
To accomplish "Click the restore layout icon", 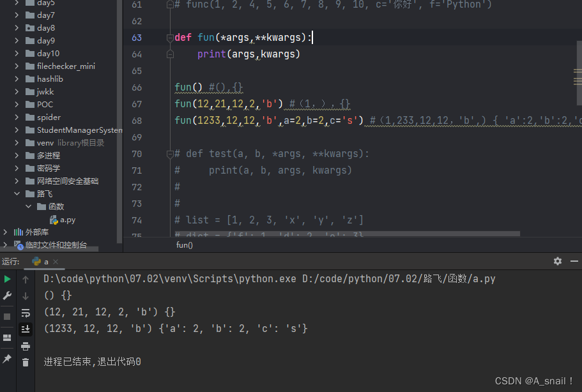I will pyautogui.click(x=8, y=338).
